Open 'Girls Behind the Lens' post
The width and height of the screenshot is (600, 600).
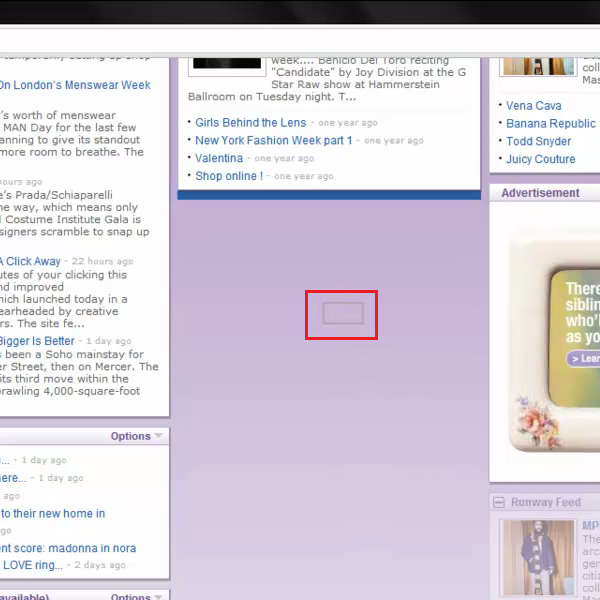point(251,122)
